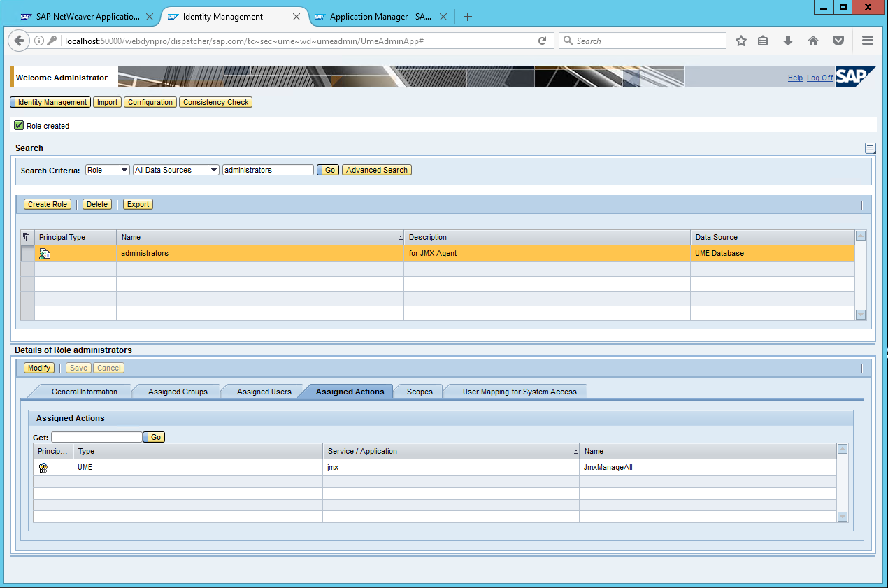Screen dimensions: 888x588
Task: Open the Firefox downloads arrow icon
Action: click(788, 41)
